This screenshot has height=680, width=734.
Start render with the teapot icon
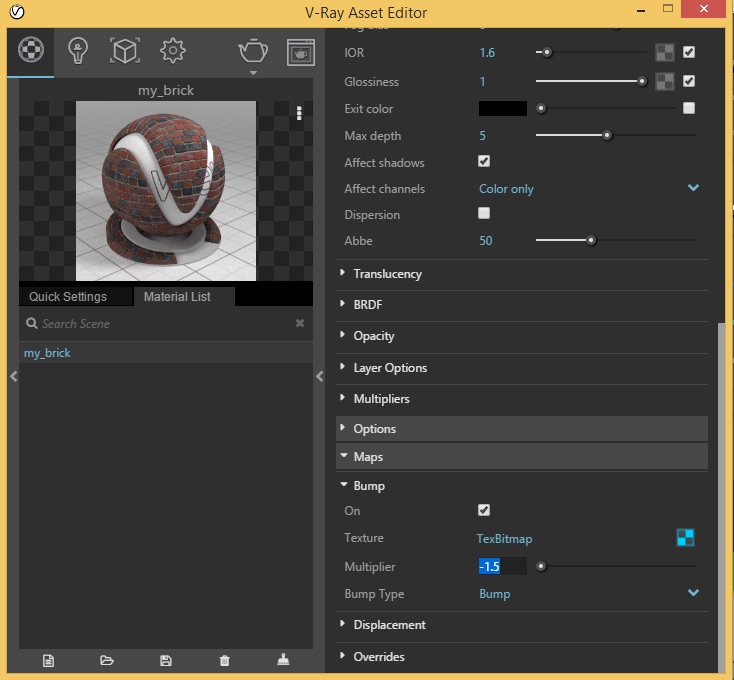tap(252, 51)
